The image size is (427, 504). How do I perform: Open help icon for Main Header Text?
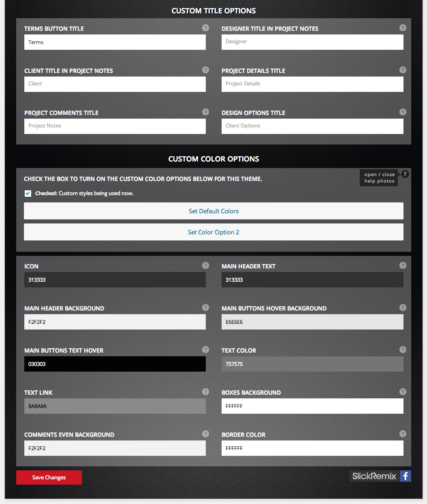pyautogui.click(x=403, y=266)
